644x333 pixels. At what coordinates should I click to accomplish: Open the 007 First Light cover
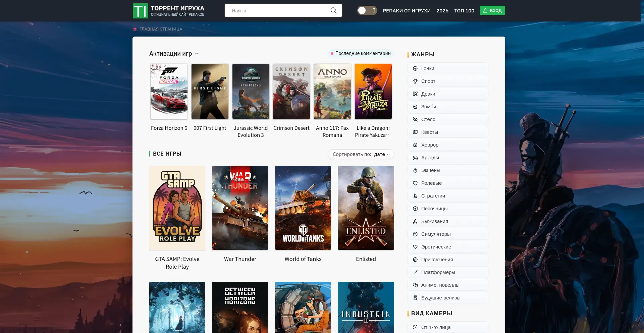(x=210, y=91)
